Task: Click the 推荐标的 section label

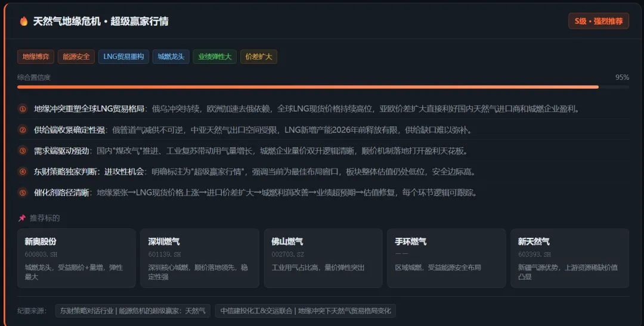Action: [x=45, y=218]
